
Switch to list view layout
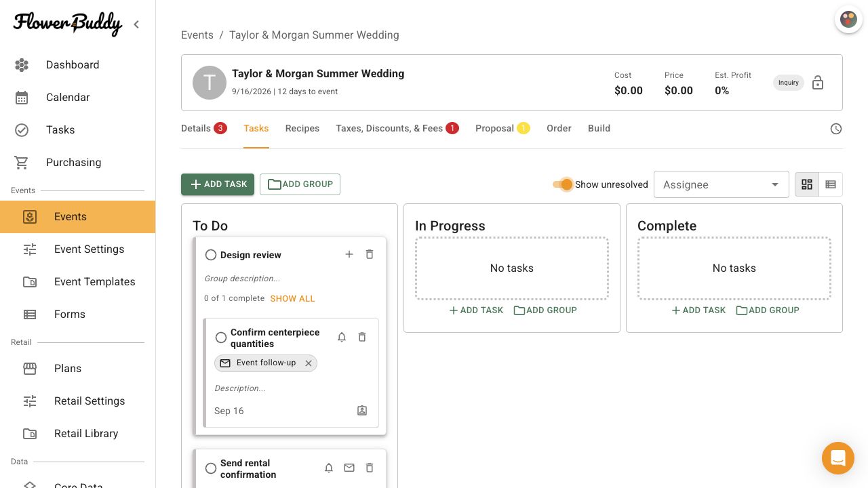(831, 184)
